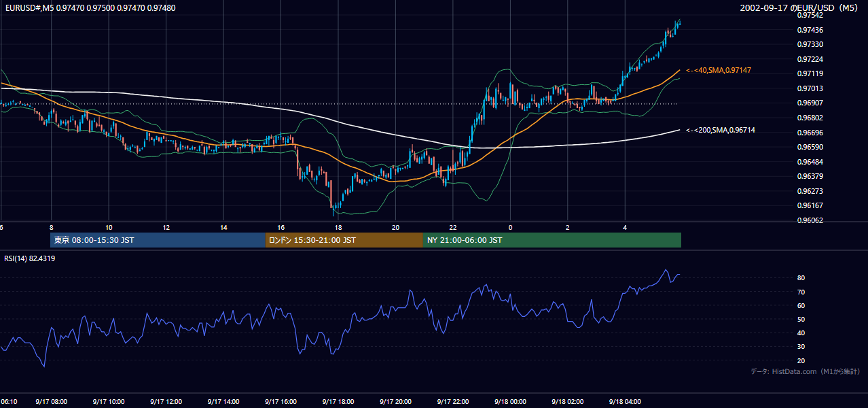This screenshot has height=408, width=868.
Task: Click the 9/17 10:00 time label
Action: (109, 402)
